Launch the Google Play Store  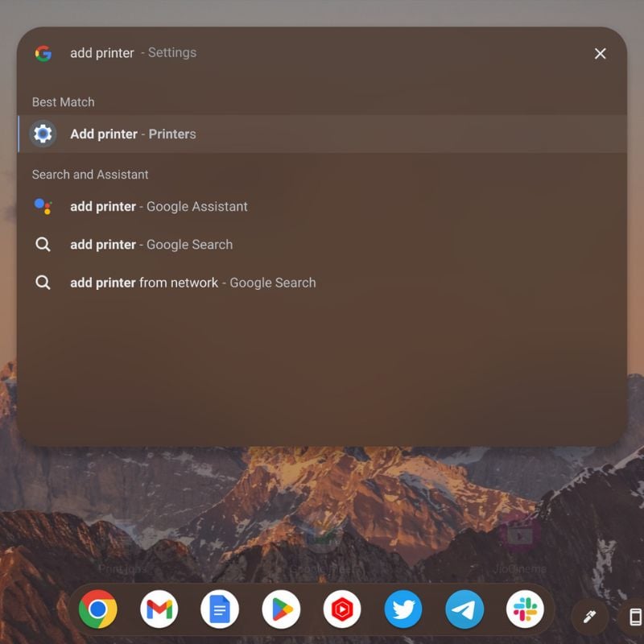(x=281, y=609)
